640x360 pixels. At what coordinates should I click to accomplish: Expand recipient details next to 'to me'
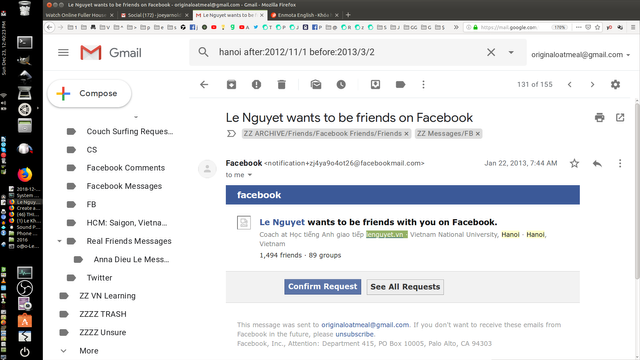(250, 175)
